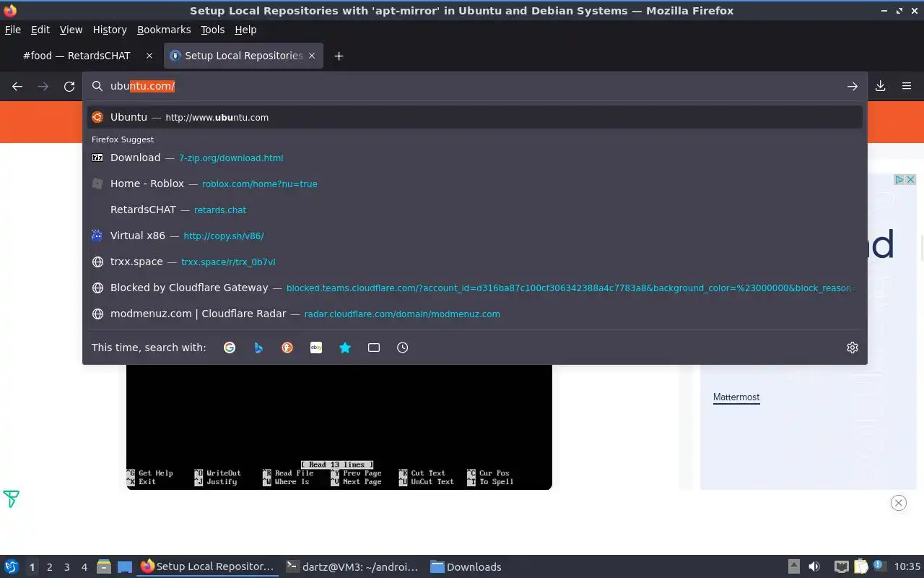Open the network tray icon

click(841, 566)
